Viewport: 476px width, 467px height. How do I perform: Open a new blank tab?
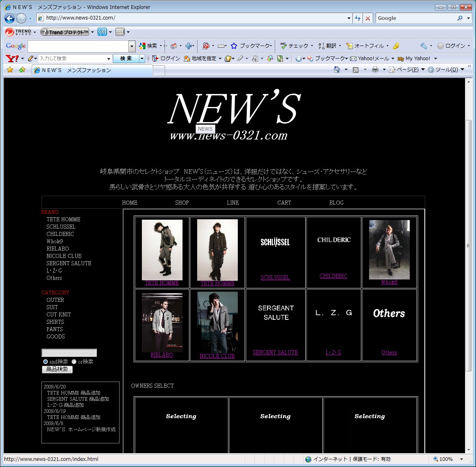[x=159, y=70]
